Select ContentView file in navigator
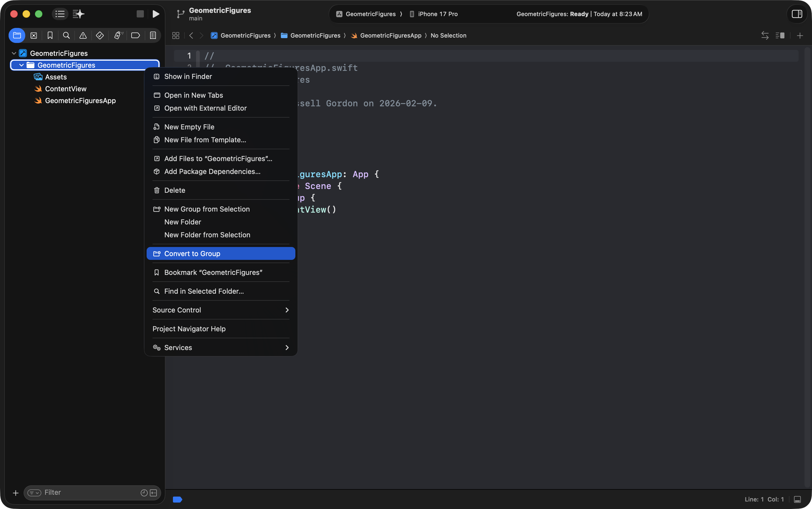Screen dimensions: 812x509 pos(66,89)
